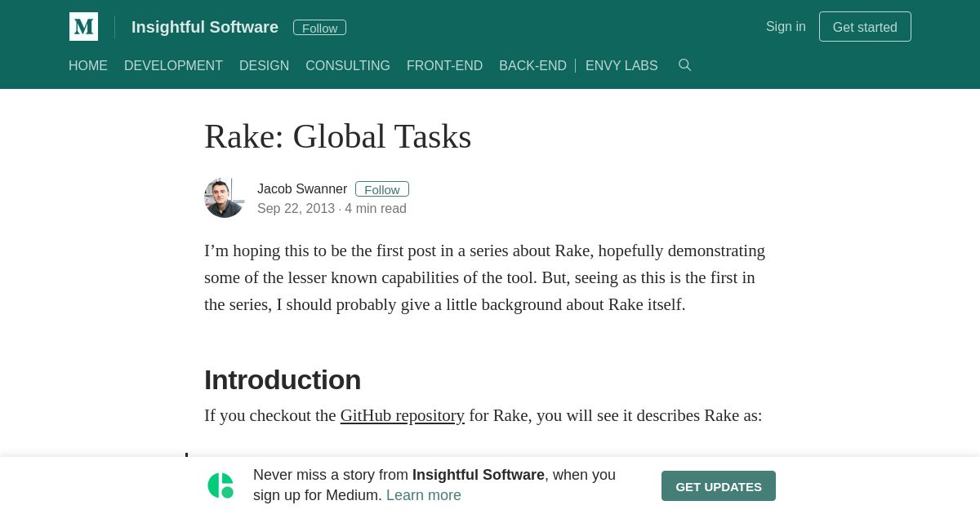Open the Learn more link

(424, 495)
